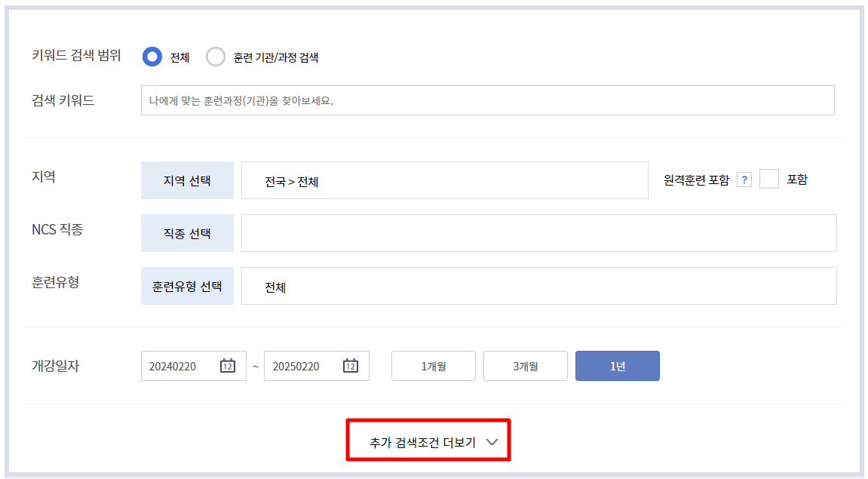Select the 훈련 기관/과정 검색 radio option
Viewport: 868px width, 479px height.
click(x=216, y=57)
